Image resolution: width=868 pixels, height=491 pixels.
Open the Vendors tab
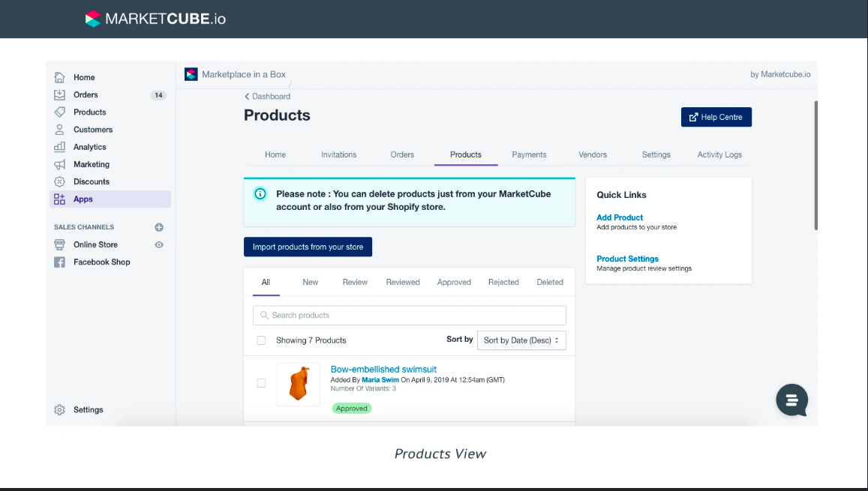coord(593,155)
